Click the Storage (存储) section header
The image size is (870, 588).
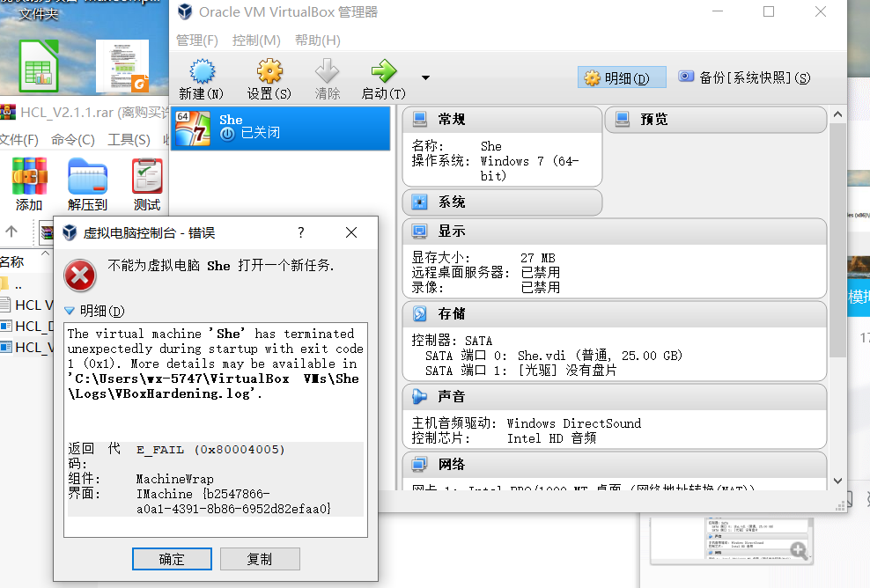click(615, 314)
